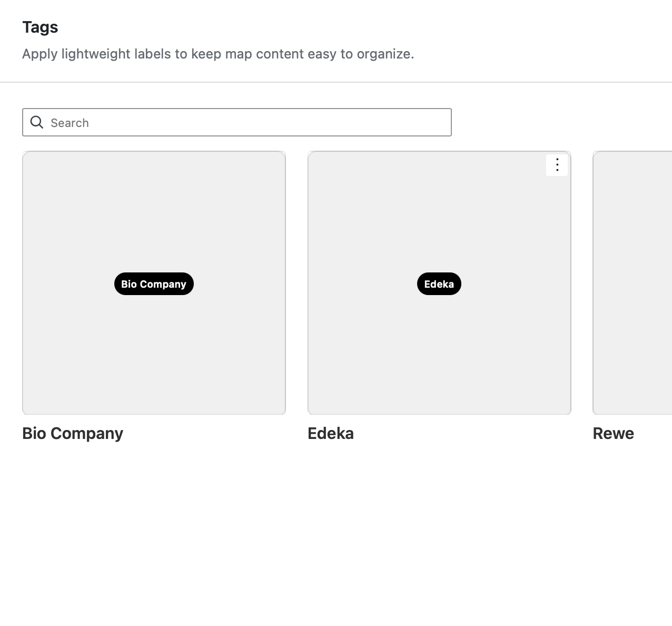This screenshot has width=672, height=626.
Task: Click the Tags page heading
Action: pos(40,27)
